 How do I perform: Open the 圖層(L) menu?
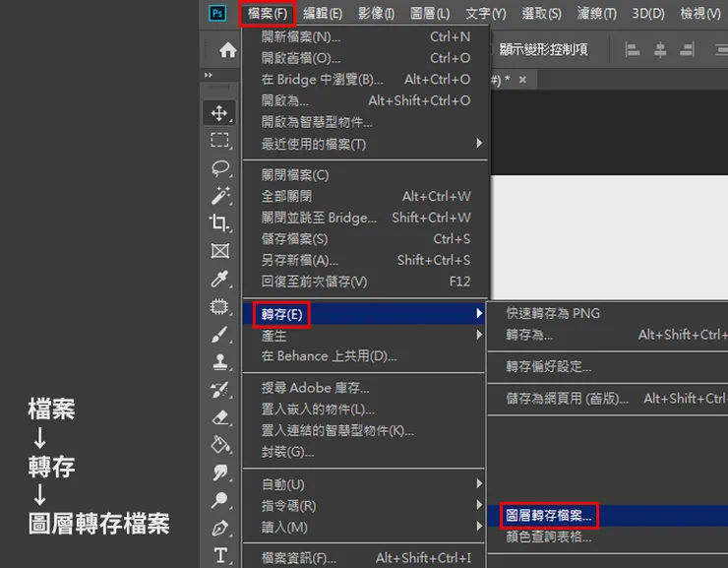(x=430, y=14)
